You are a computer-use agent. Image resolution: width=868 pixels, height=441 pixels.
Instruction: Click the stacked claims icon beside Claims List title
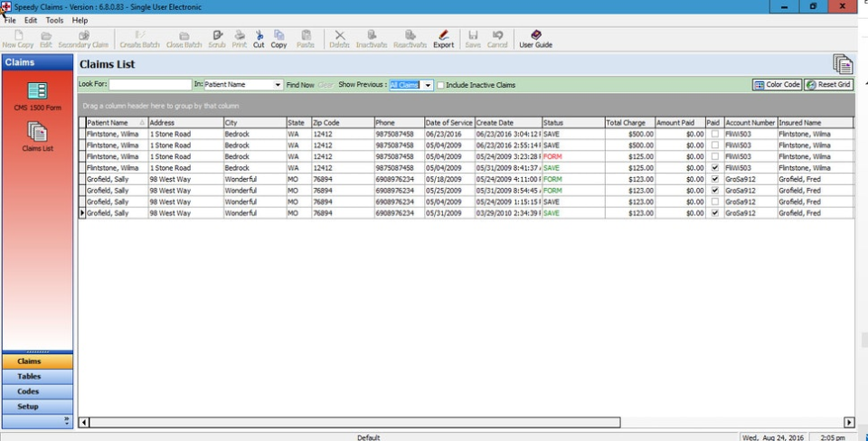click(843, 64)
